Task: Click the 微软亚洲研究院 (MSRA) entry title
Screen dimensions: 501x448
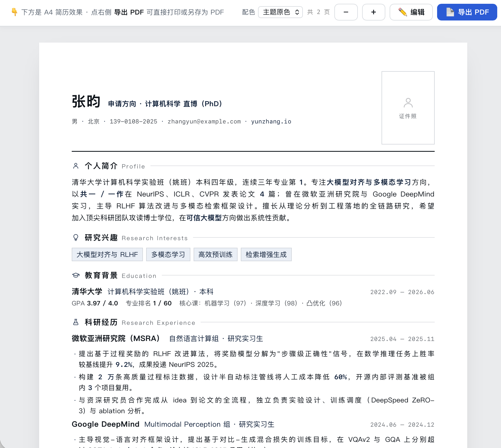Action: (116, 339)
